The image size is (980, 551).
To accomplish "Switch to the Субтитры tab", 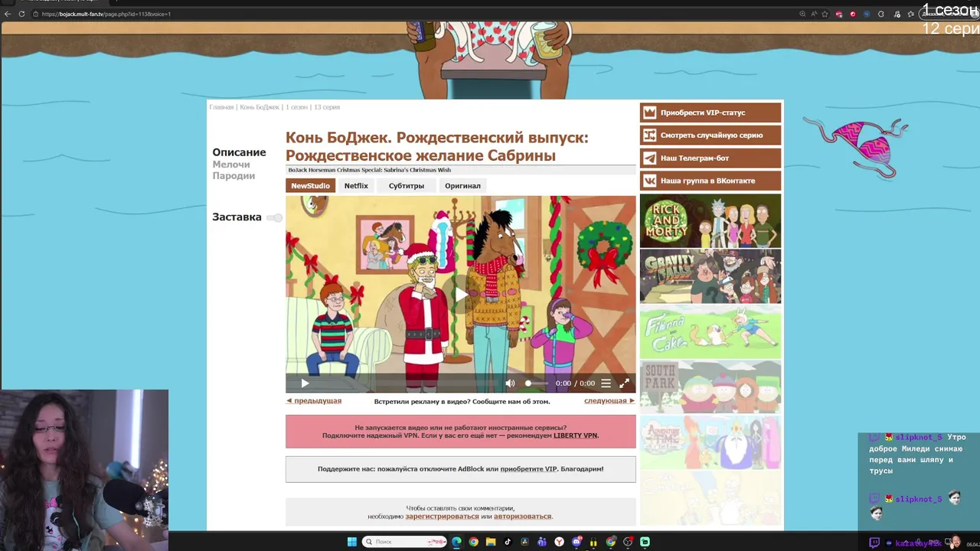I will 406,186.
